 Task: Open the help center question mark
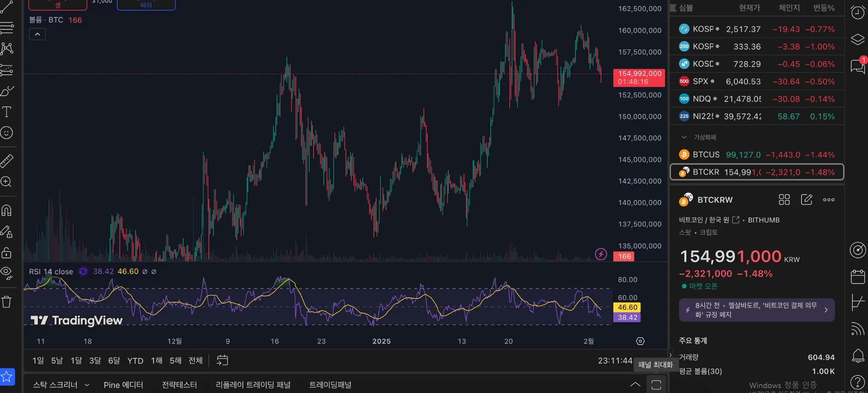coord(858,382)
